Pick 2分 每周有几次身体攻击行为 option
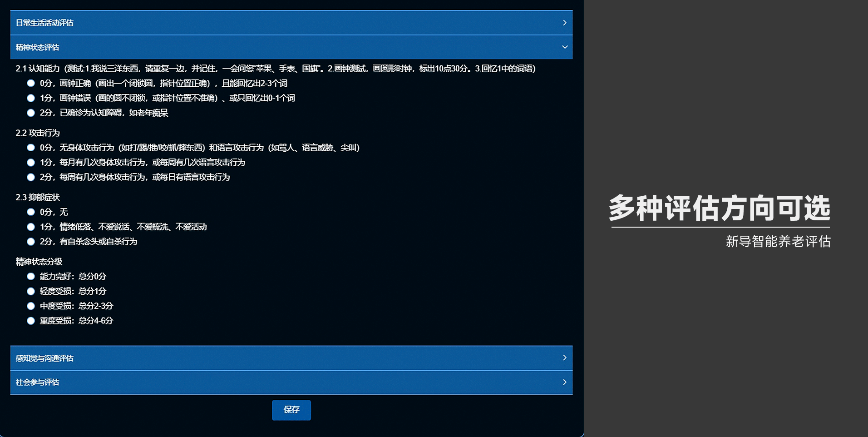 click(31, 177)
